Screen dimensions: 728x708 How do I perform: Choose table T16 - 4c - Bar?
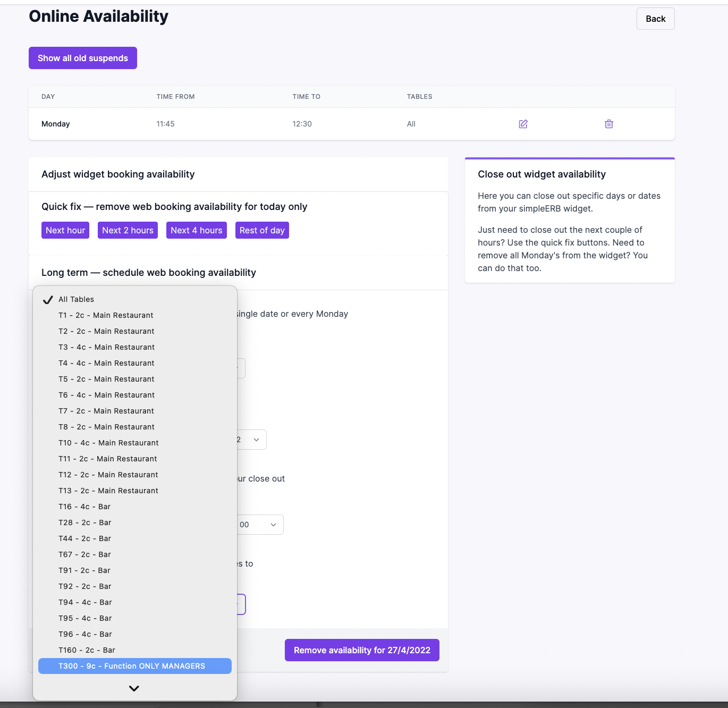pos(135,507)
